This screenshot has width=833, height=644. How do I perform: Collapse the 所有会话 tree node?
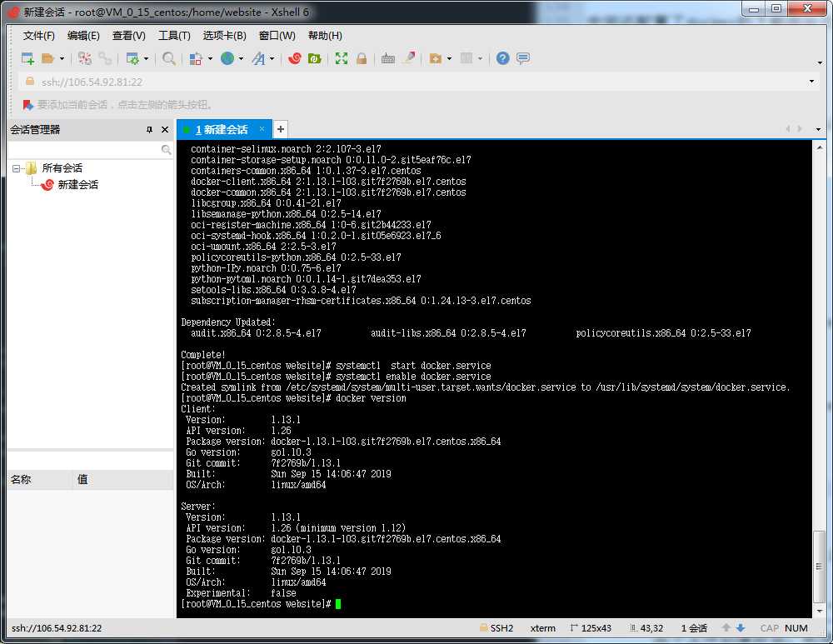click(x=17, y=168)
